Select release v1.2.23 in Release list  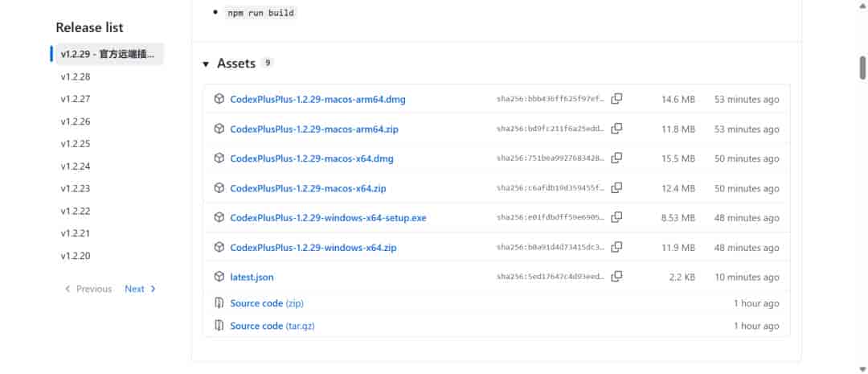point(76,188)
